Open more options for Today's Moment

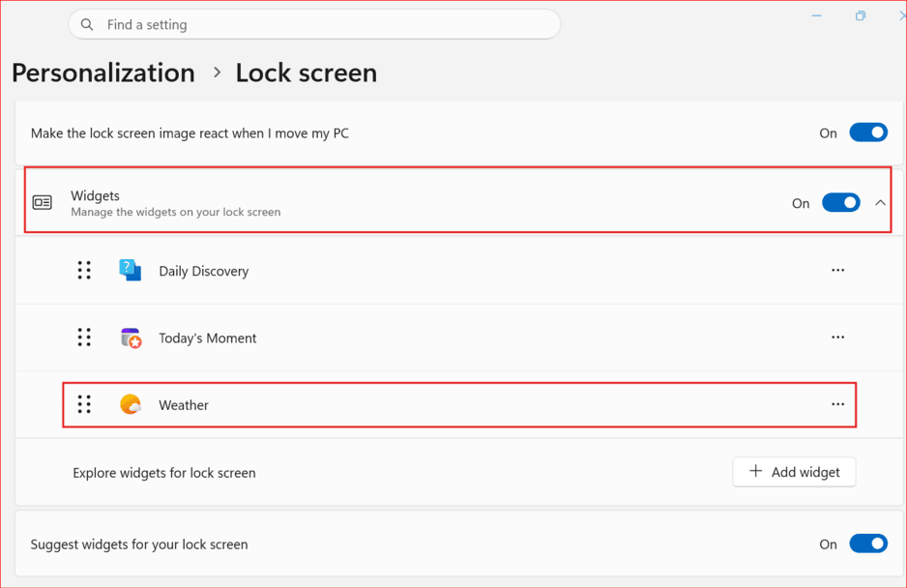837,337
